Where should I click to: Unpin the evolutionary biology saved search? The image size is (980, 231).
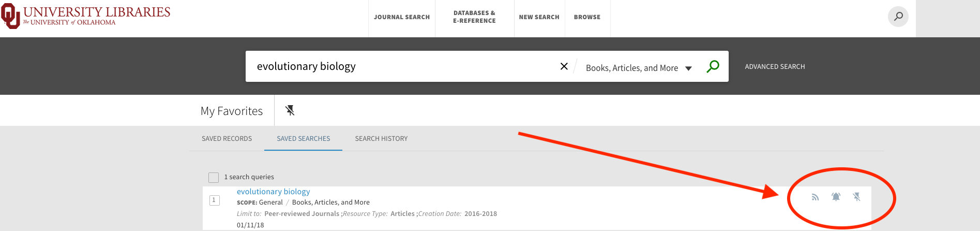[x=856, y=197]
